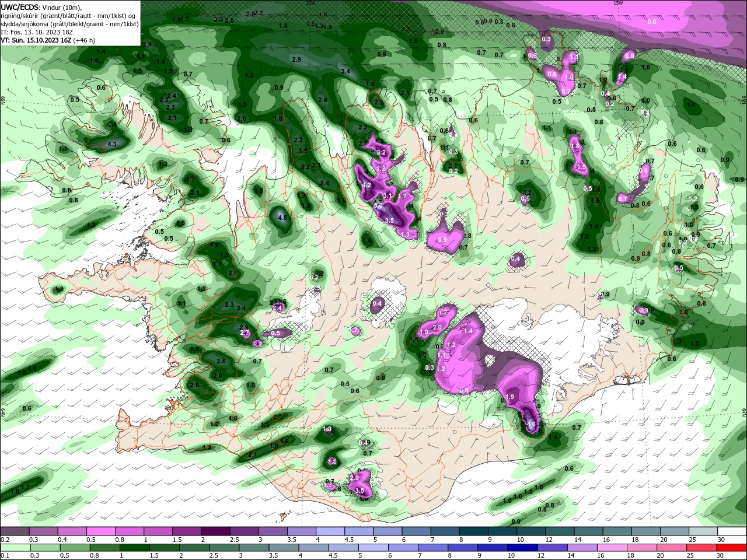The width and height of the screenshot is (747, 560).
Task: Click the 5.0 snowfall value on the map
Action: pos(378,206)
